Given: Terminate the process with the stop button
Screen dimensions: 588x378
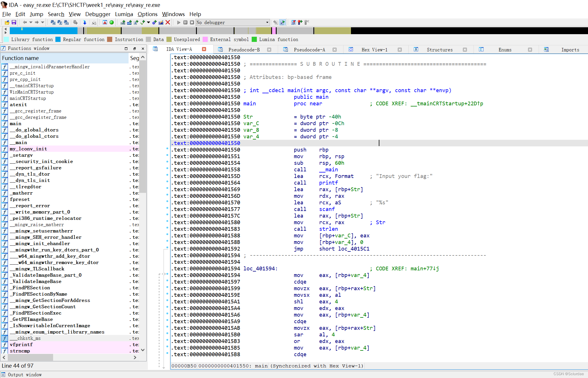Looking at the screenshot, I should click(x=192, y=22).
